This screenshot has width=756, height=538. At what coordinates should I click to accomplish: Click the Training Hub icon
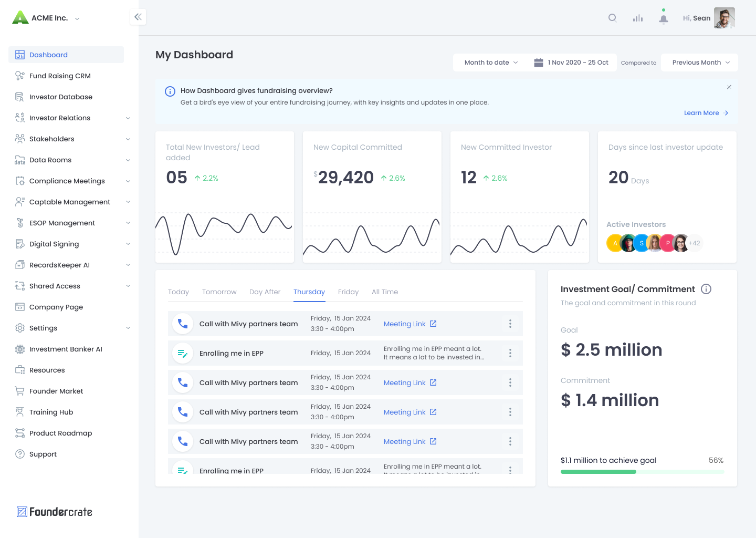[20, 412]
